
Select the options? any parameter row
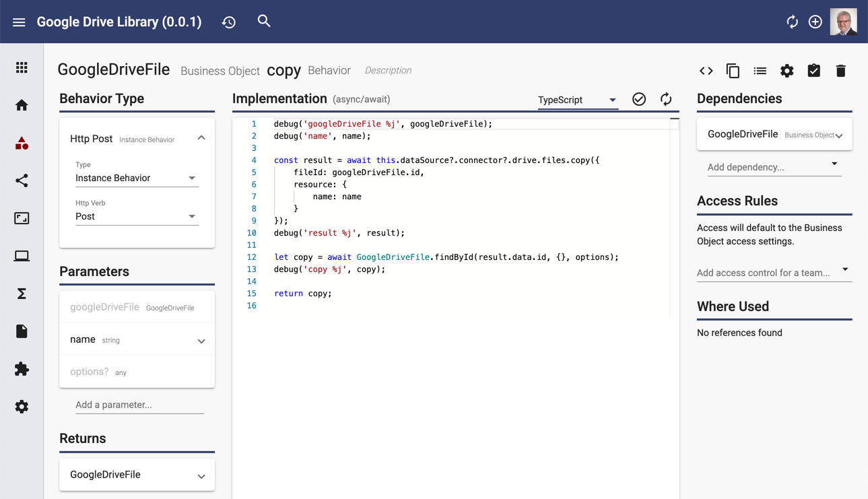pyautogui.click(x=137, y=372)
